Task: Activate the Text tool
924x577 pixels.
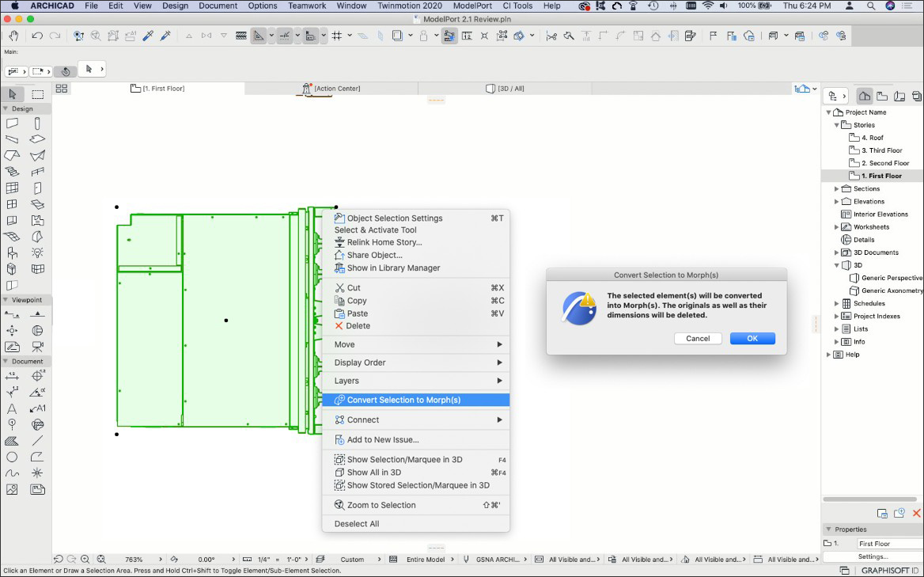Action: tap(12, 408)
